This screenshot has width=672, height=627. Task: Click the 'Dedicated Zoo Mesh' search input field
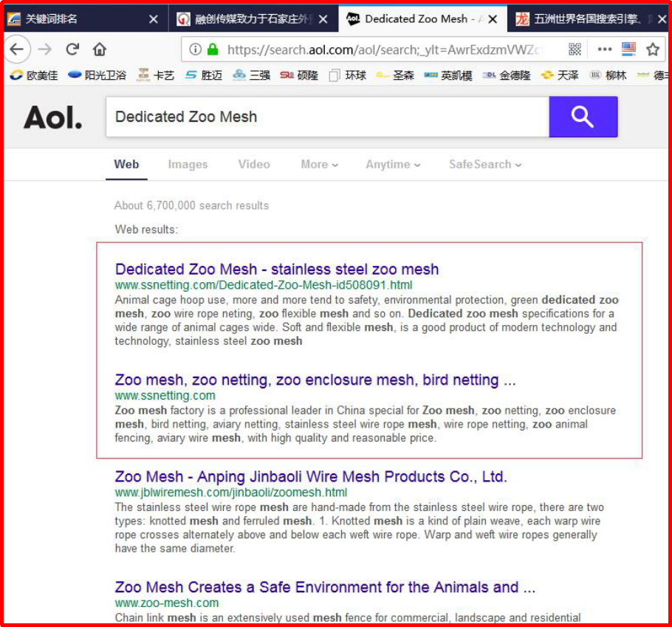coord(325,117)
